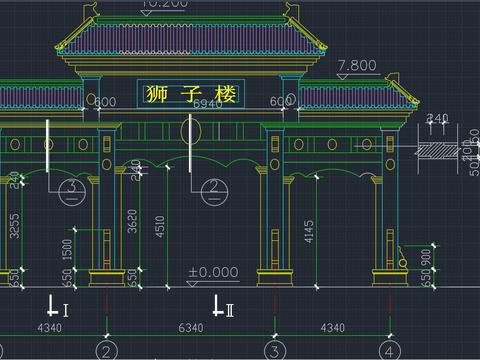Image resolution: width=480 pixels, height=360 pixels.
Task: Click grid axis bubble 2
Action: click(107, 351)
